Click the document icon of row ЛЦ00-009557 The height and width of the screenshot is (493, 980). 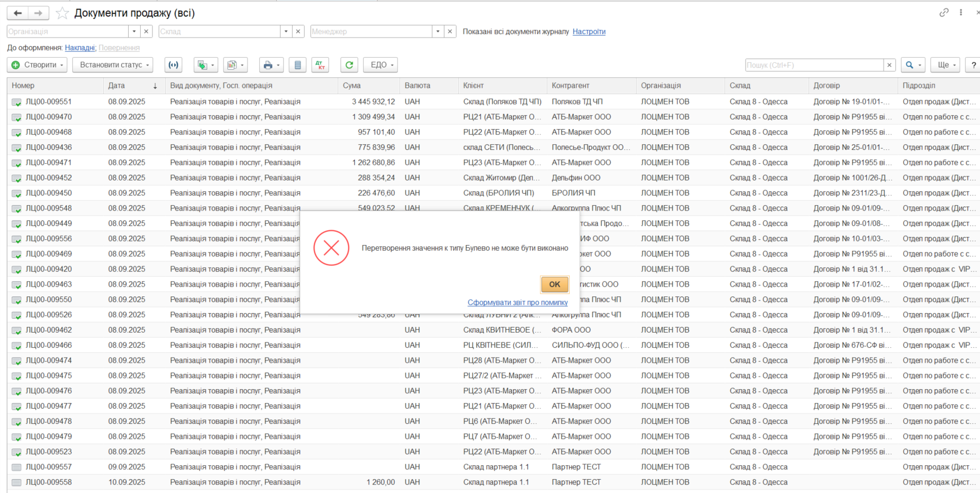click(x=17, y=467)
